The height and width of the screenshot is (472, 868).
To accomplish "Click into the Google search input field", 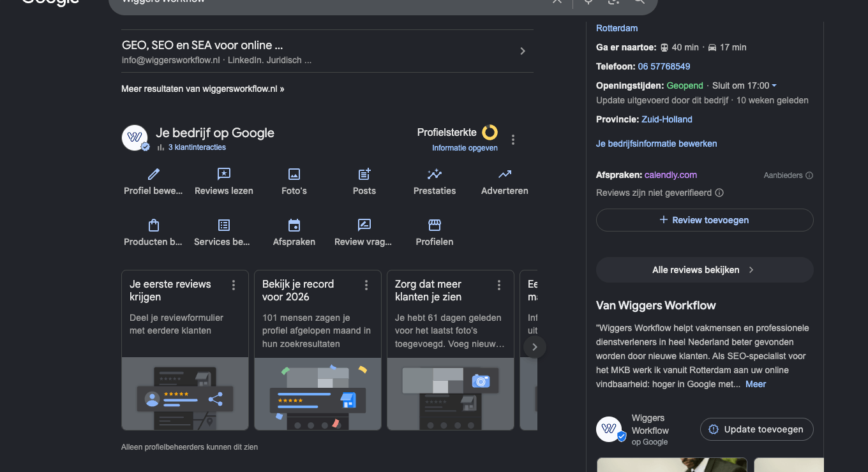I will tap(332, 3).
